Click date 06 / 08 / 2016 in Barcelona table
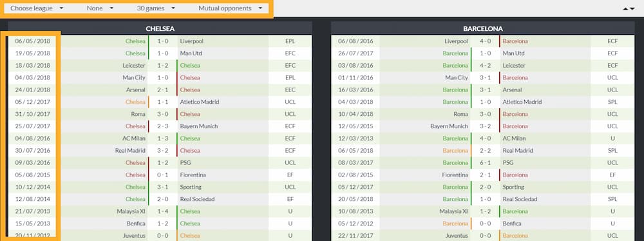 (355, 41)
